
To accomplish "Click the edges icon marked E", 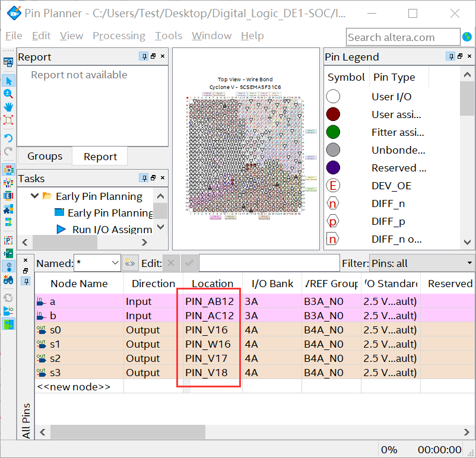I will 8,196.
